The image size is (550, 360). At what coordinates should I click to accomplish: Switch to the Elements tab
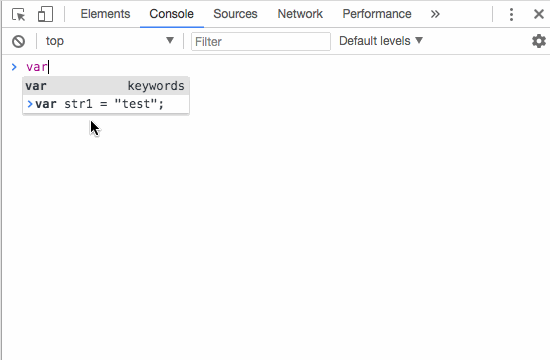coord(105,14)
